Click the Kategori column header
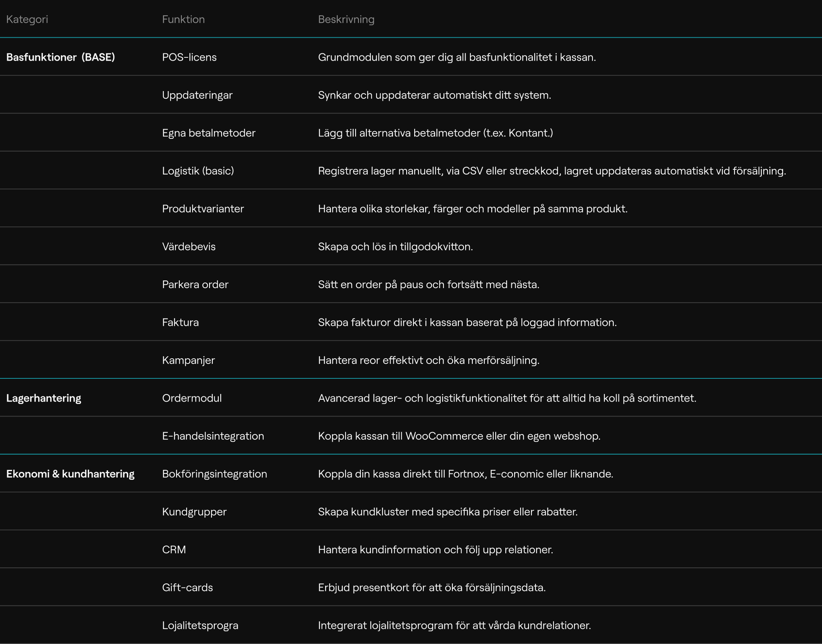This screenshot has width=822, height=644. (27, 19)
